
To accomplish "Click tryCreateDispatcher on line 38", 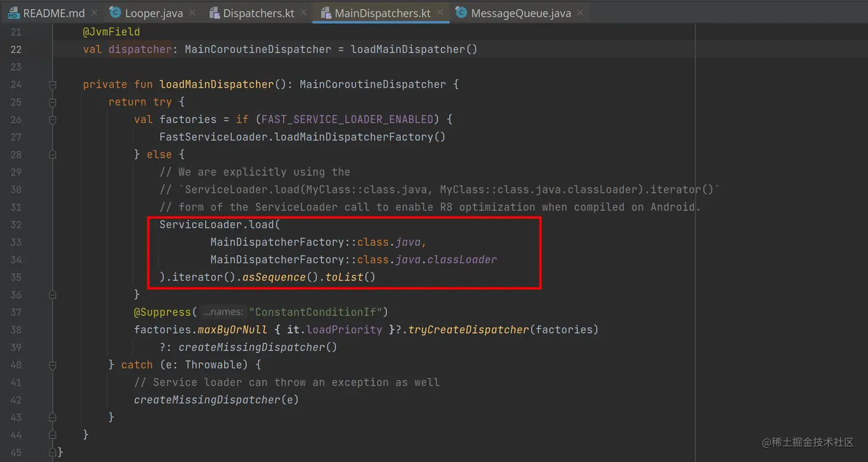I will [x=468, y=329].
